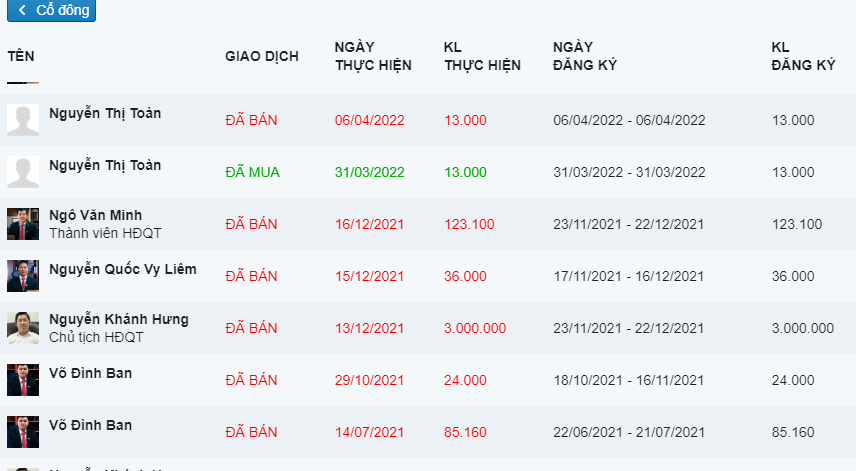The width and height of the screenshot is (856, 471).
Task: Click the back chevron arrow icon
Action: (x=22, y=10)
